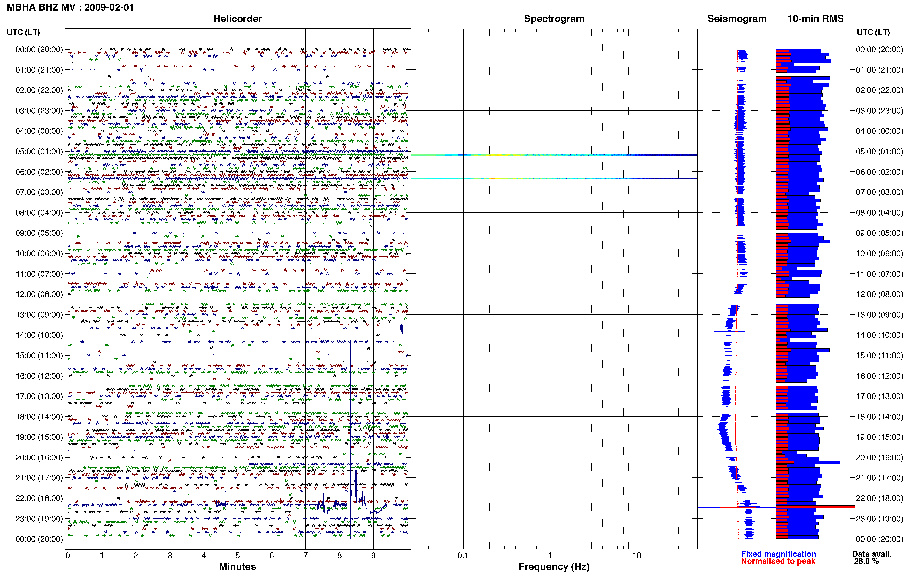The width and height of the screenshot is (924, 578).
Task: Click the 'Fixed magnification' legend text
Action: 778,554
